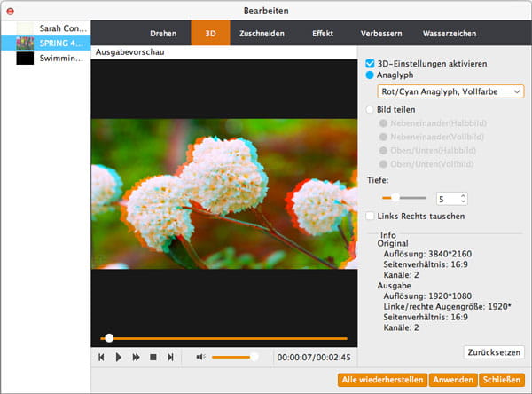Click the Schließen button
The width and height of the screenshot is (532, 394).
502,380
